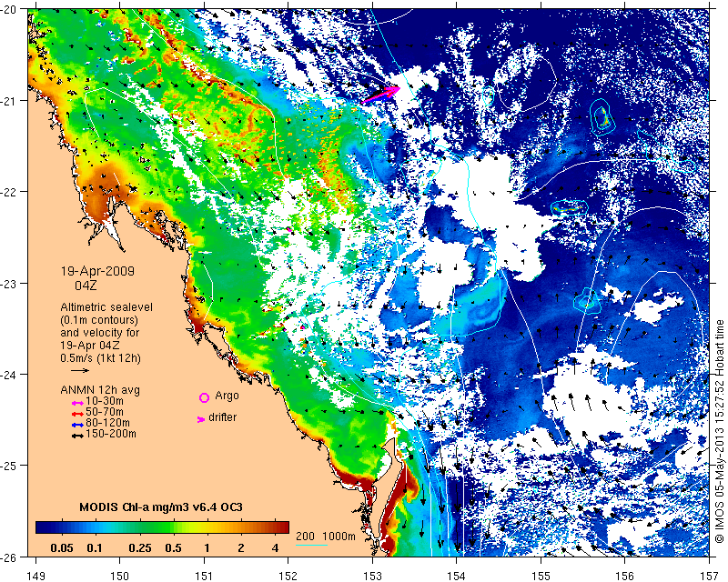Screen dimensions: 728x582
Task: Click the black 150-200m legend arrow
Action: pos(77,436)
